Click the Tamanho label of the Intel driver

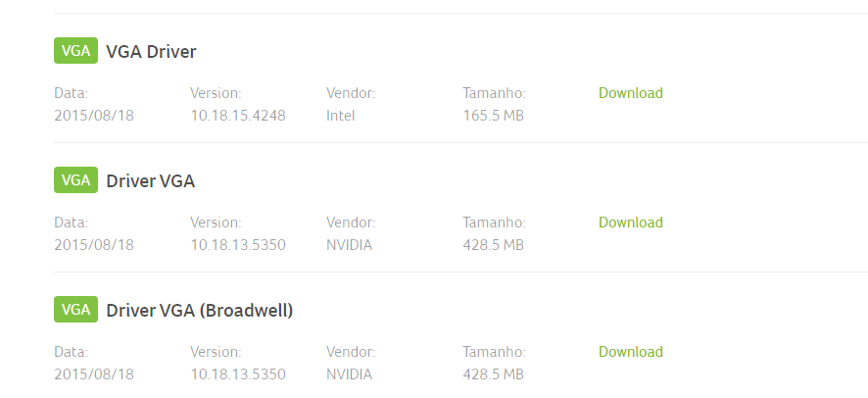pos(495,93)
